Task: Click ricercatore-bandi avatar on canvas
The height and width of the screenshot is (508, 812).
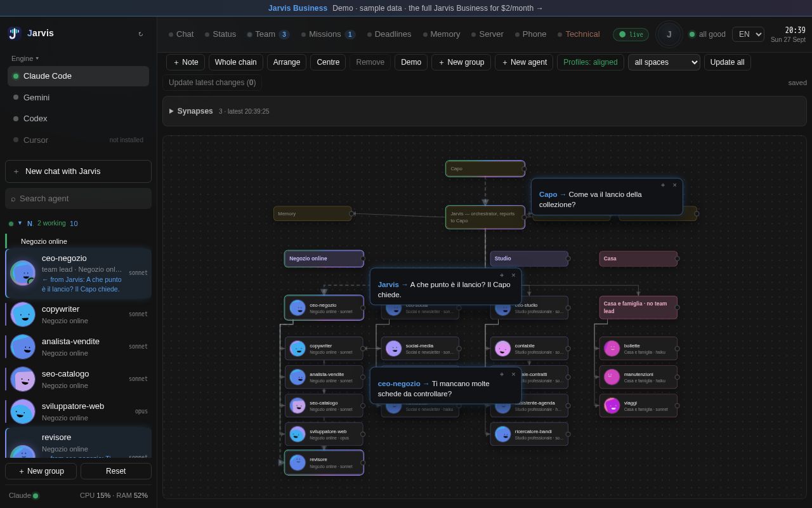Action: point(503,434)
